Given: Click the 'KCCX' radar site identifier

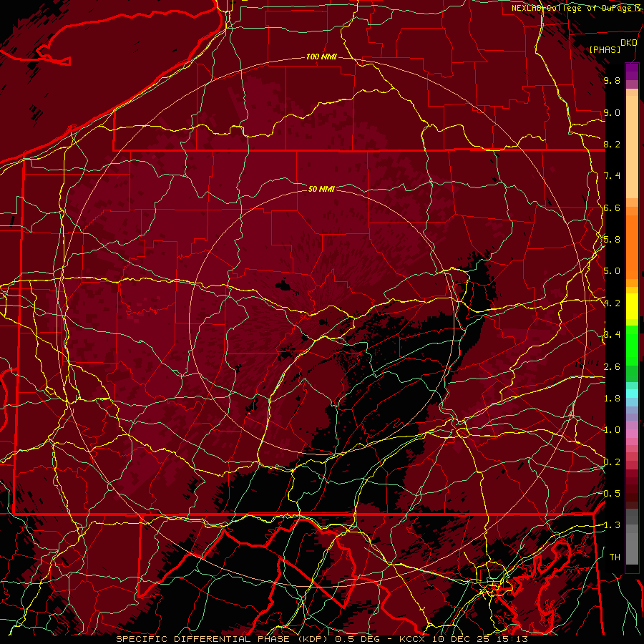Looking at the screenshot, I should (414, 639).
